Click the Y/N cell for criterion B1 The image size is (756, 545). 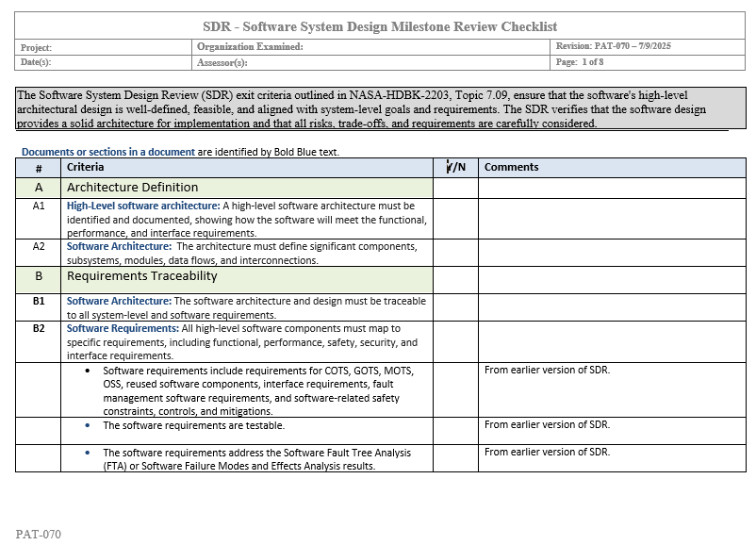(x=455, y=307)
